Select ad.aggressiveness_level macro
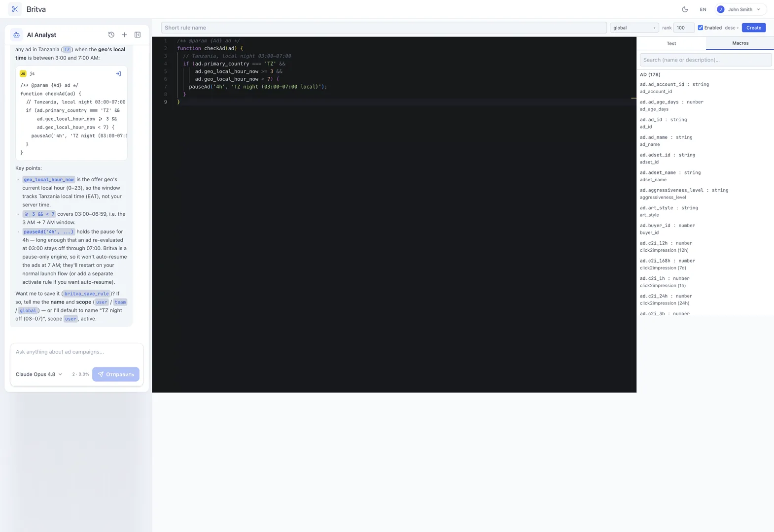 705,194
